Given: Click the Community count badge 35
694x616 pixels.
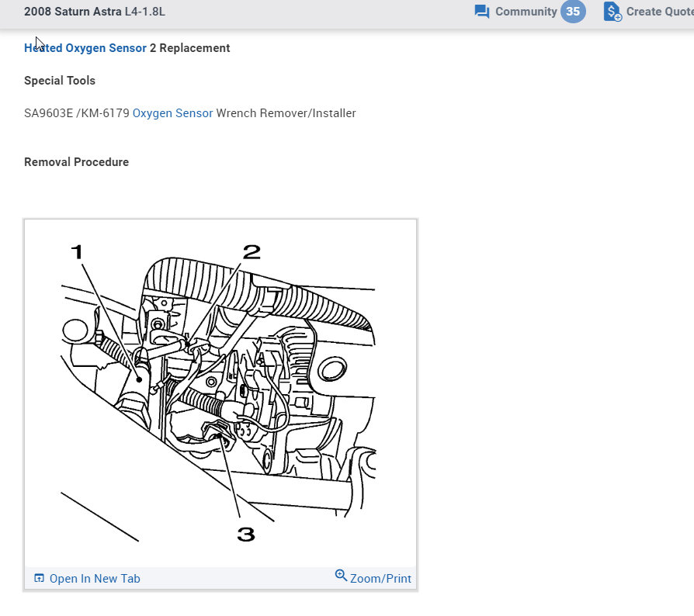Looking at the screenshot, I should (x=573, y=12).
